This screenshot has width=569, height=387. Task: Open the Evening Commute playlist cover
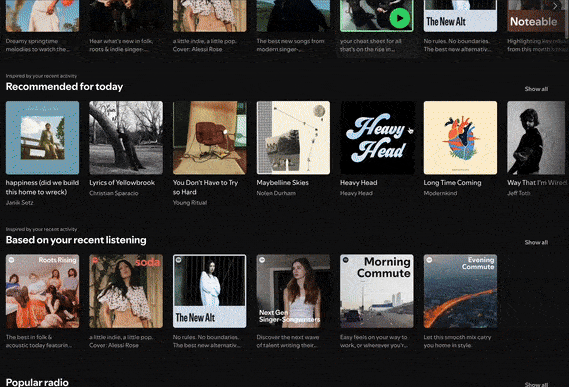click(460, 291)
